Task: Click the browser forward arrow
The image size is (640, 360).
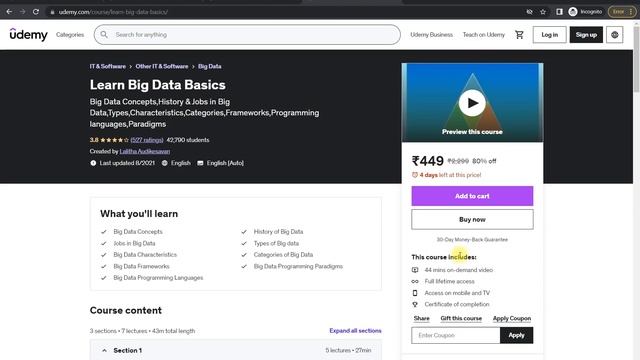Action: point(22,12)
